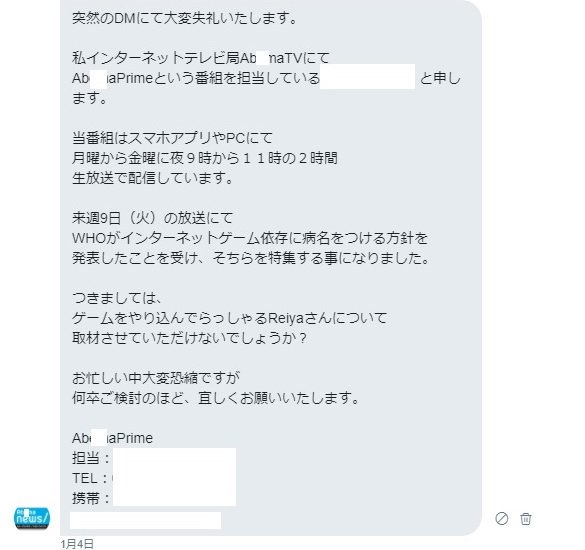Image resolution: width=585 pixels, height=550 pixels.
Task: Click the line mentioning インターネットテレビ局
Action: pos(201,58)
